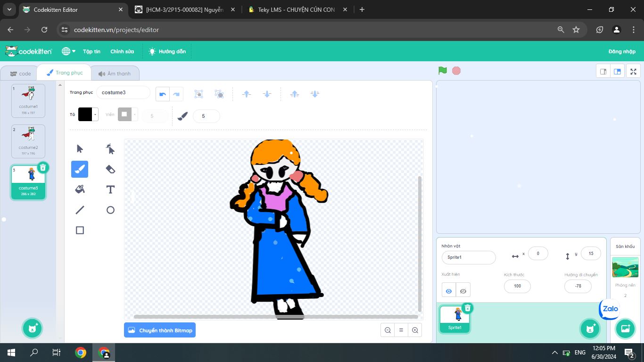The height and width of the screenshot is (362, 644).
Task: Switch to large stage layout
Action: (x=617, y=72)
